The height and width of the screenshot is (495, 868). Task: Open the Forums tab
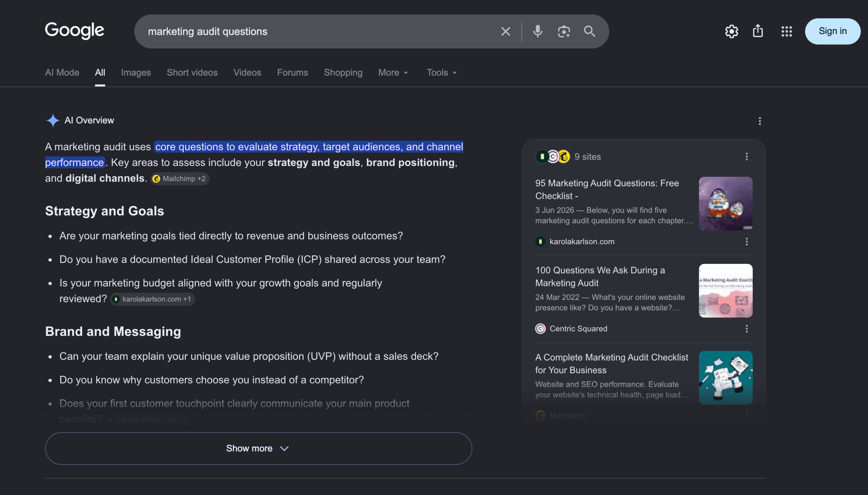292,73
